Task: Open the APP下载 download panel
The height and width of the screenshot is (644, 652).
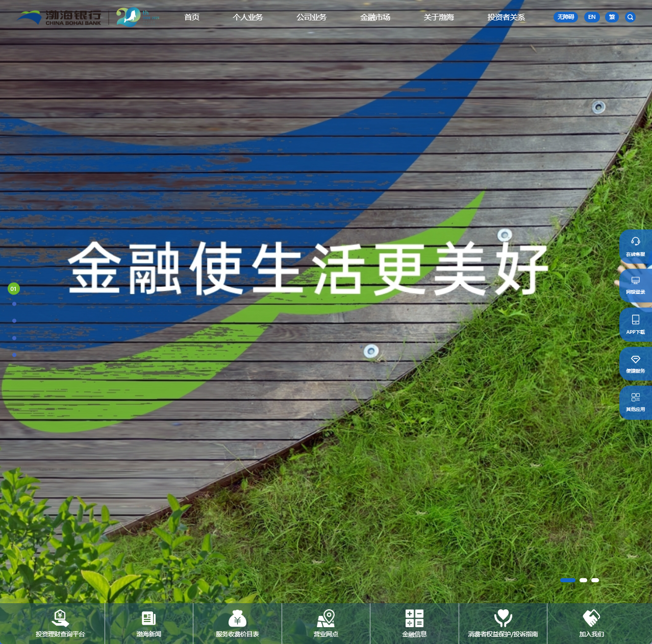Action: point(635,325)
